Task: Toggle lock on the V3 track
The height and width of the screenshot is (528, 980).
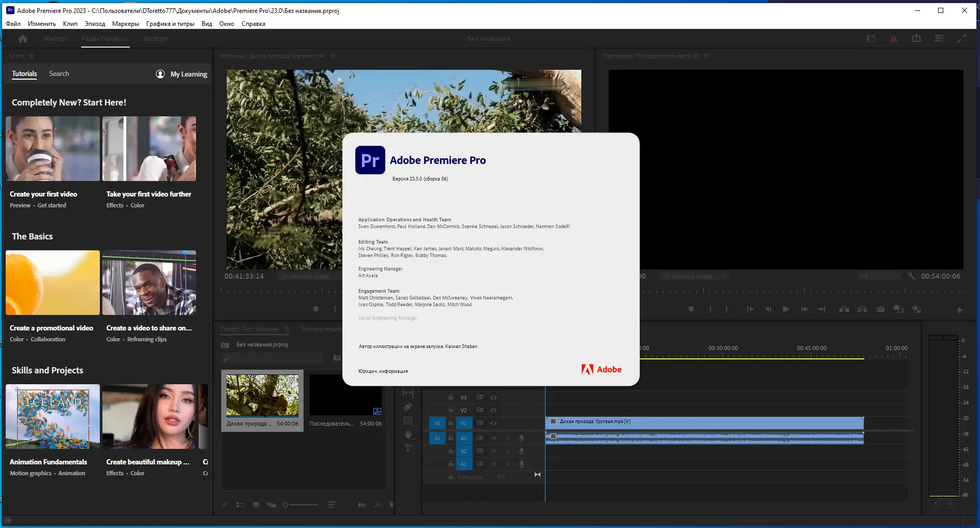Action: (451, 397)
